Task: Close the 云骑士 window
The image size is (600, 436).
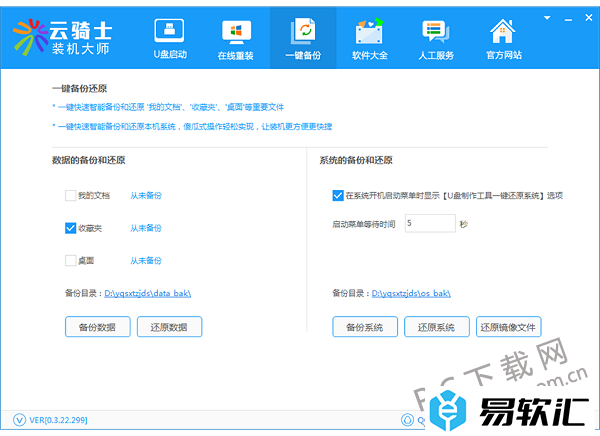Action: [589, 17]
